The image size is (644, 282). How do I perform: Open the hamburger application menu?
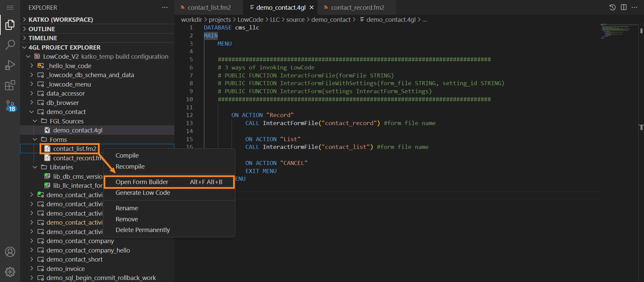pyautogui.click(x=10, y=7)
